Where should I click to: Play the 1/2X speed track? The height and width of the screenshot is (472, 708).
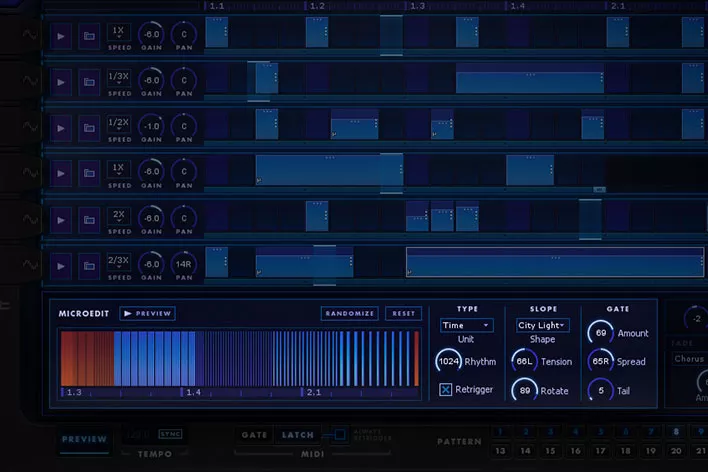(x=62, y=126)
